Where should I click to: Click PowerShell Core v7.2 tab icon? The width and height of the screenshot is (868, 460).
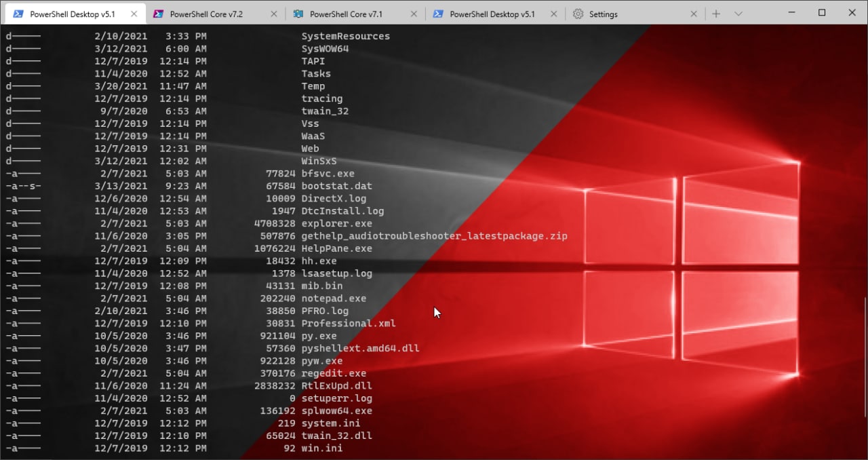point(159,14)
